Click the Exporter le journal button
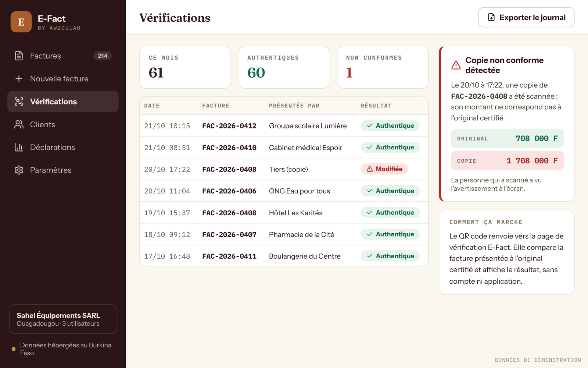This screenshot has width=588, height=368. click(x=526, y=17)
